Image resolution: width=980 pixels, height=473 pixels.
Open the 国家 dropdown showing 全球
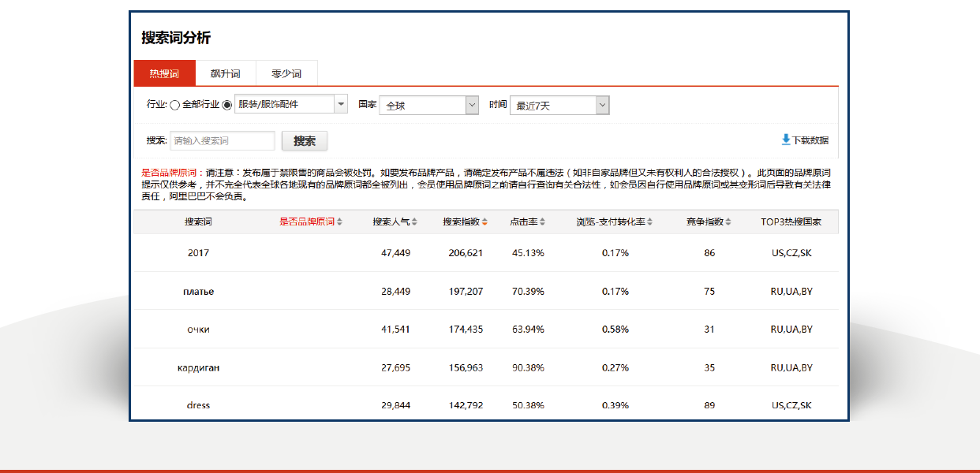pyautogui.click(x=429, y=105)
